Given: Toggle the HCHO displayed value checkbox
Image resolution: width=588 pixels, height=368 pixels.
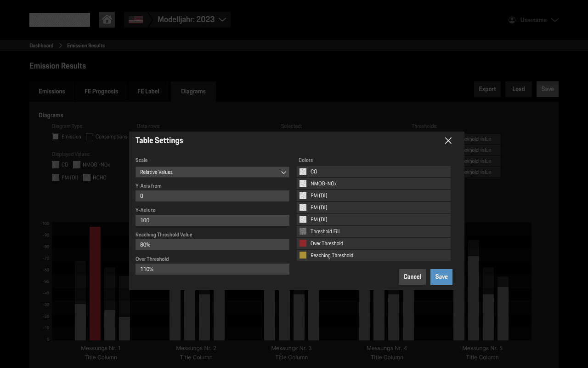Looking at the screenshot, I should (x=87, y=177).
